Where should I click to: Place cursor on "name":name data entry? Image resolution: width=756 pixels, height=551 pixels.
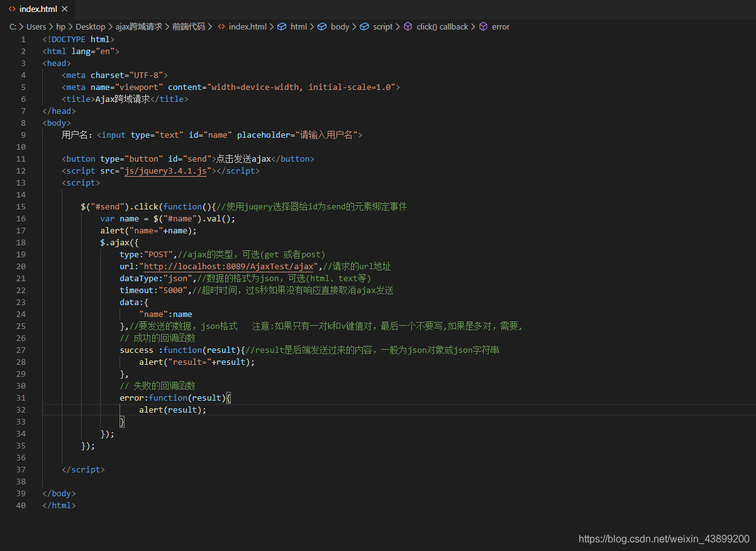pos(165,314)
